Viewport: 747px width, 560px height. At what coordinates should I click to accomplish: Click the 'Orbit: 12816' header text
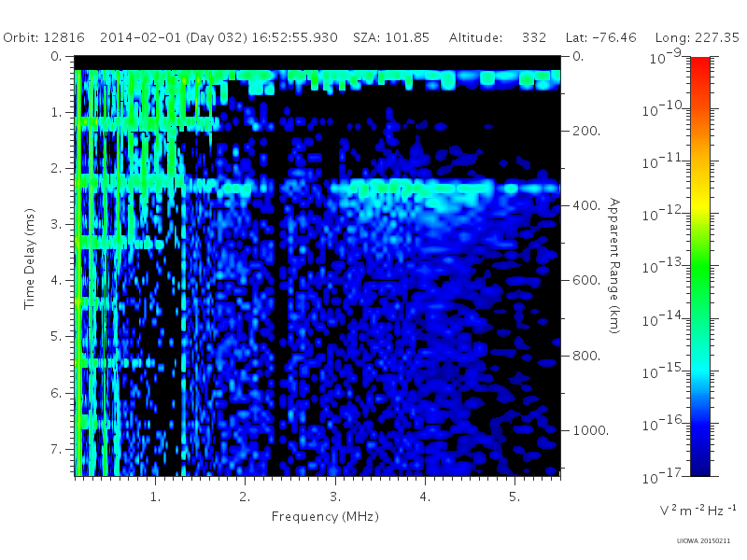point(44,37)
